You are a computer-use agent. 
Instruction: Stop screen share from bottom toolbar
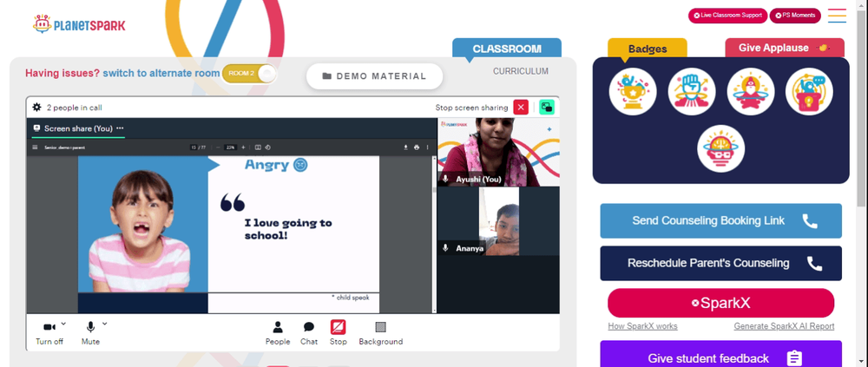pyautogui.click(x=339, y=332)
